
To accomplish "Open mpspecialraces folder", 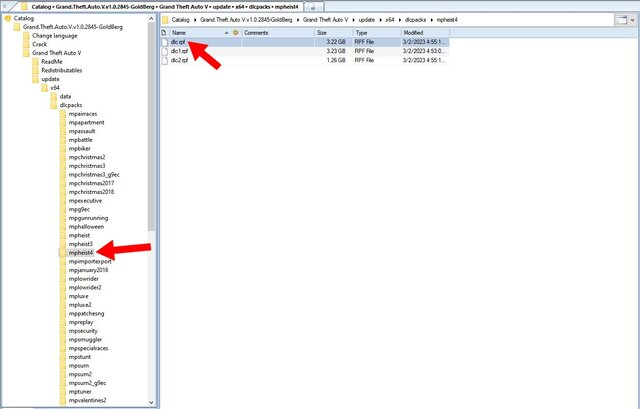I will (x=88, y=348).
